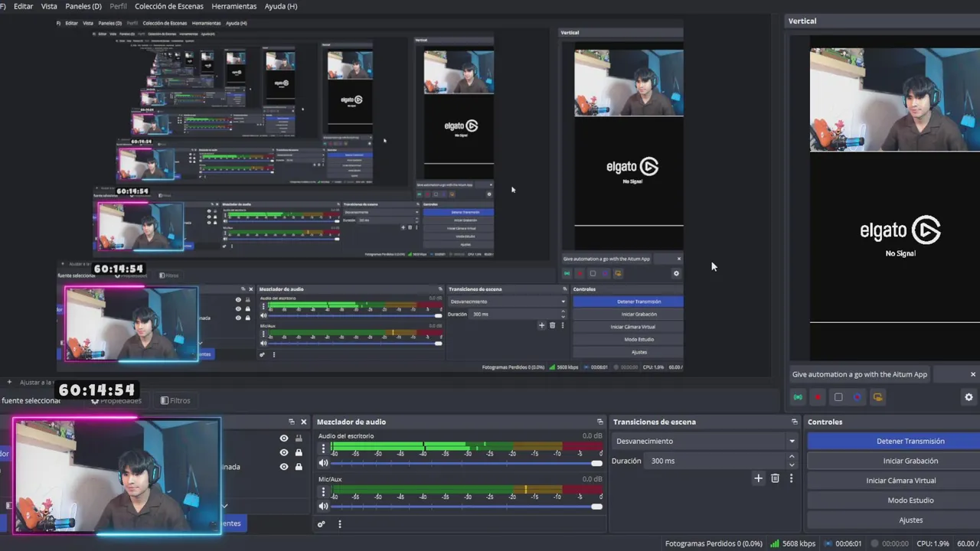Open audio mixer three-dot menu at bottom
Screen dimensions: 980x551
click(x=340, y=524)
